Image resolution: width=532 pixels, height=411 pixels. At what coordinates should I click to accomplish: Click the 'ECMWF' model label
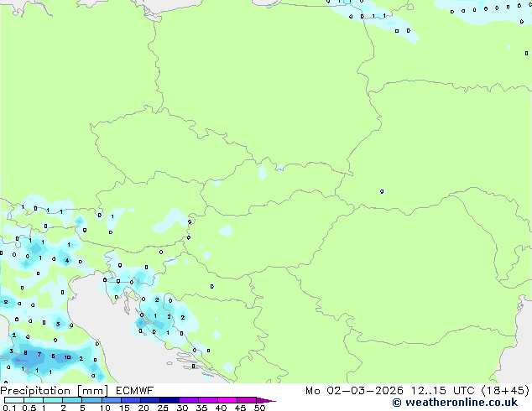click(135, 391)
